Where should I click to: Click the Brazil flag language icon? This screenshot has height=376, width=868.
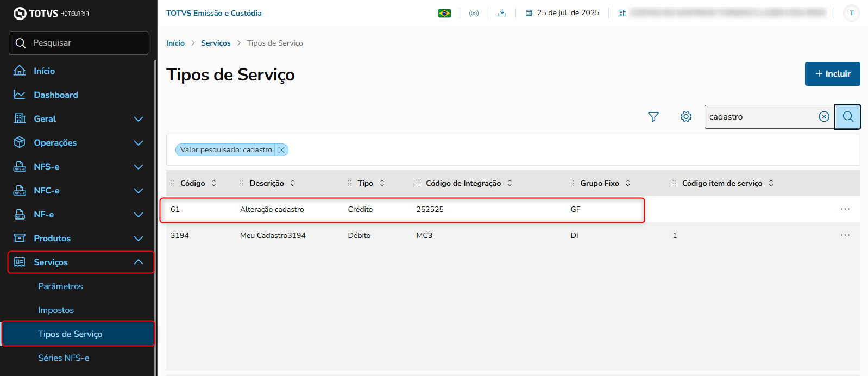(x=444, y=13)
